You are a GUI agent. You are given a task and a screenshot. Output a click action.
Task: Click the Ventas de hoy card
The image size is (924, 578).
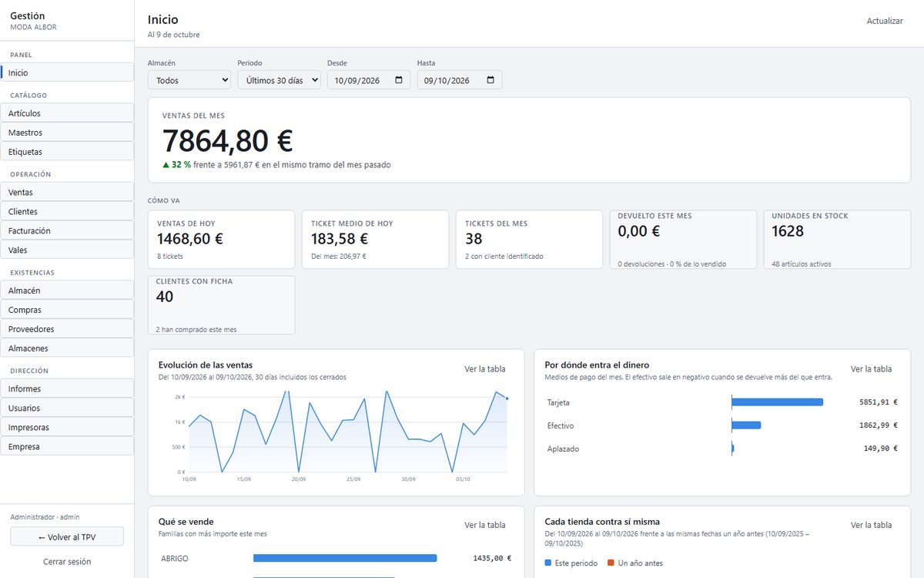221,240
